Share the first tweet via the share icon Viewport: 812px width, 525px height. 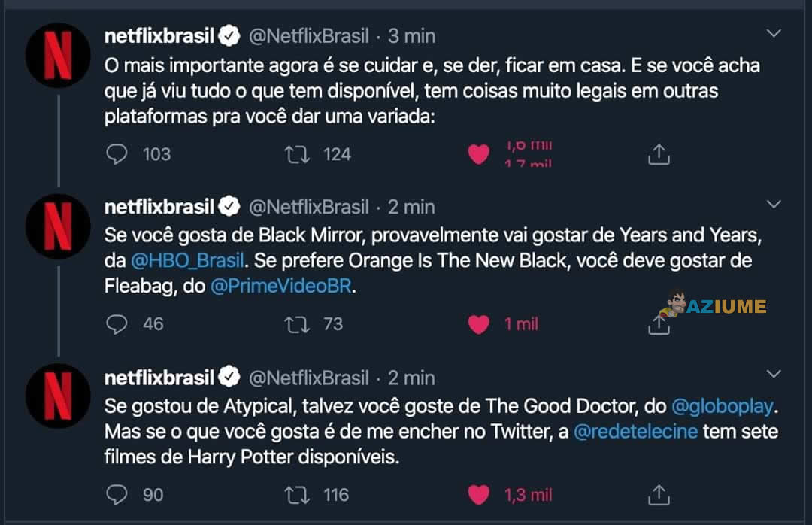[x=659, y=153]
